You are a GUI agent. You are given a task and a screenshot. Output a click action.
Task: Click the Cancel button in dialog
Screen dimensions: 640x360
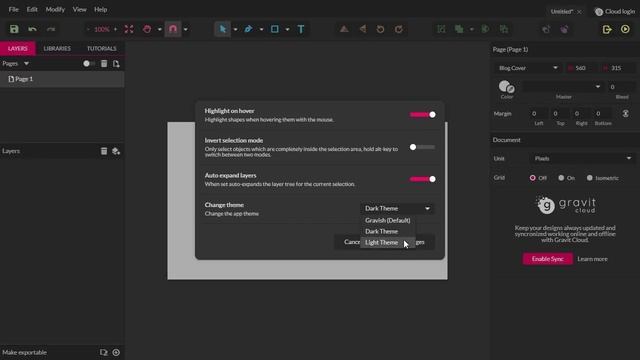click(347, 242)
